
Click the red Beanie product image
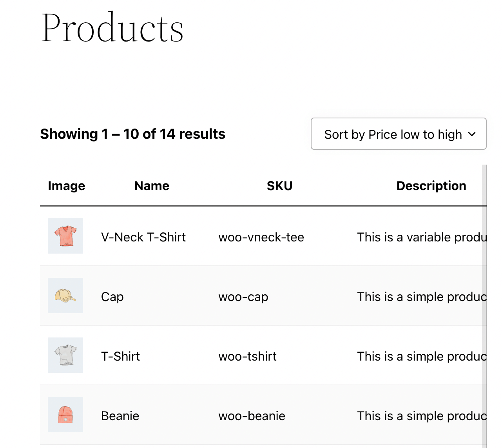pos(65,415)
